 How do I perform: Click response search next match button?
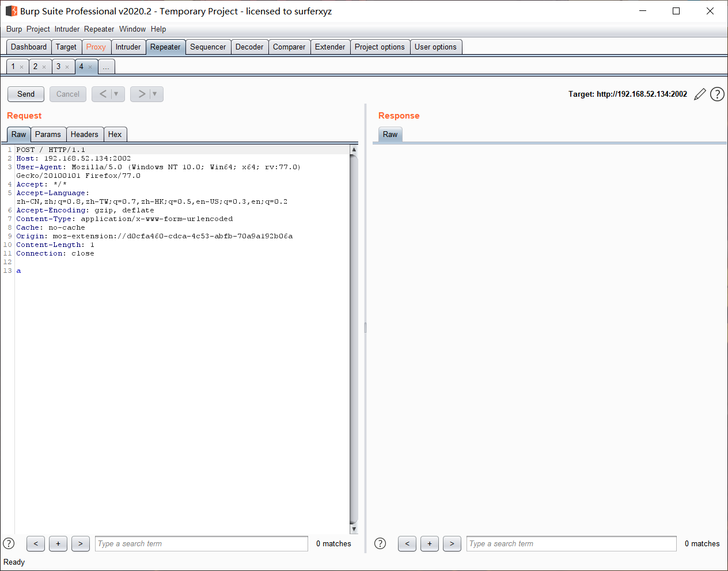452,543
